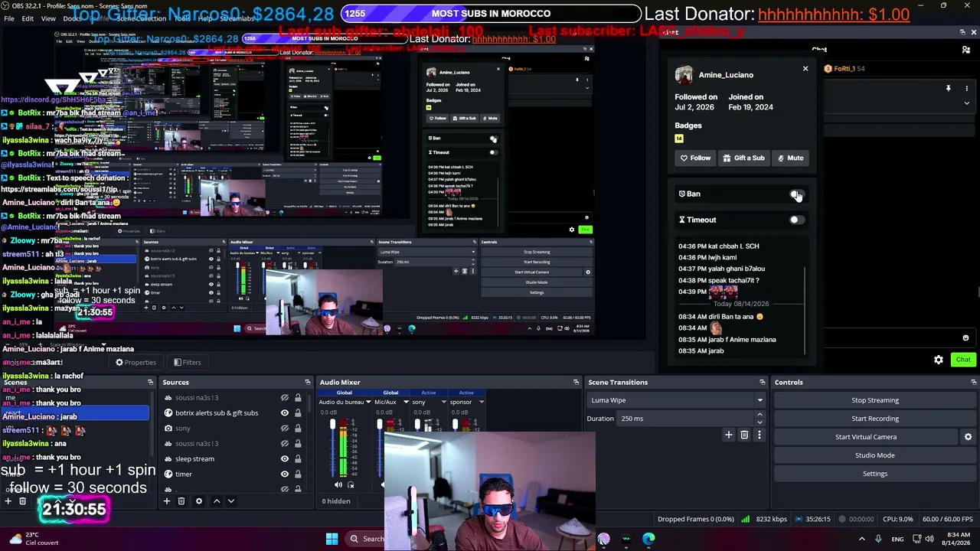Mute the Audio du bureau speaker icon

coord(338,484)
